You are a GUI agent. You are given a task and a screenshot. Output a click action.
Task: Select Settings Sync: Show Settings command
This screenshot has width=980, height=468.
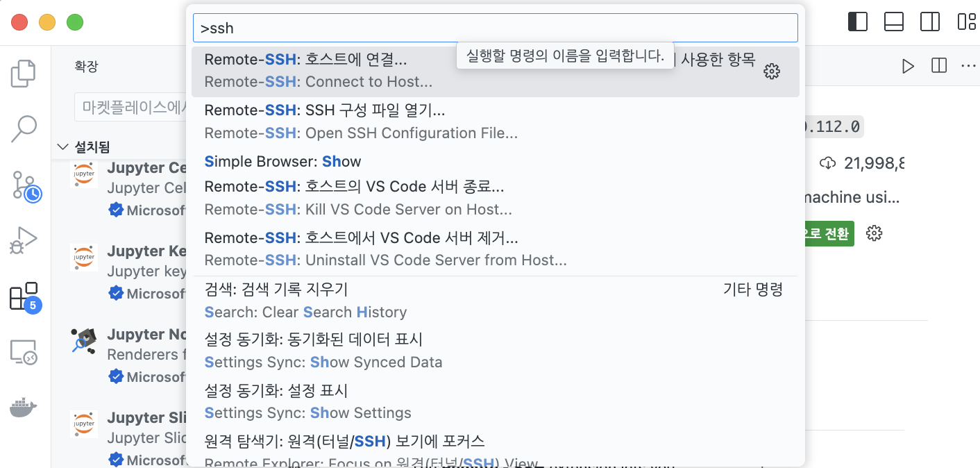[496, 401]
